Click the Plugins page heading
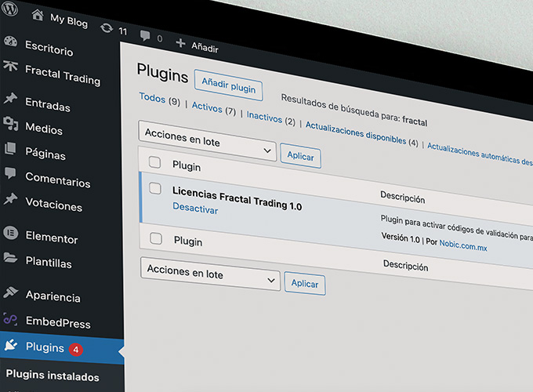 click(162, 73)
